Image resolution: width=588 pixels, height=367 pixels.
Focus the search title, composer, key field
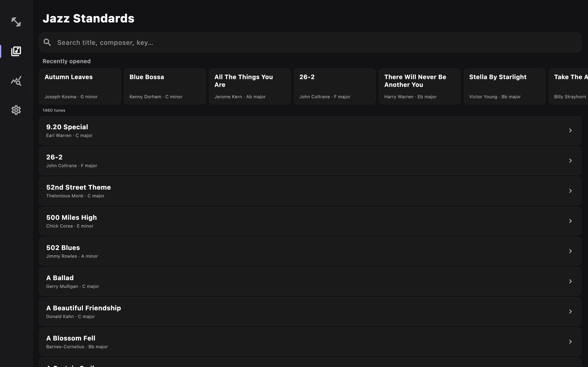click(316, 42)
